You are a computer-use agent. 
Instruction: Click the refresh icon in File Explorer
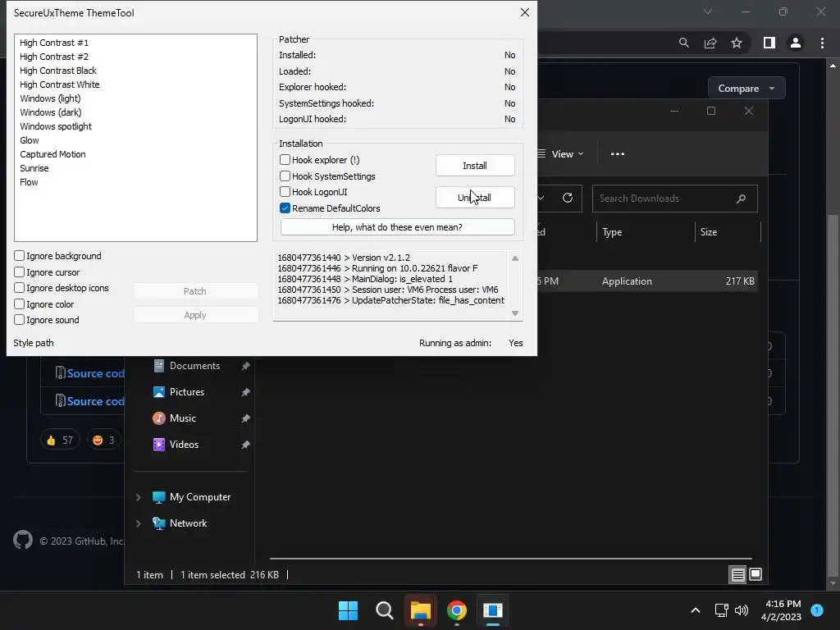click(x=568, y=199)
